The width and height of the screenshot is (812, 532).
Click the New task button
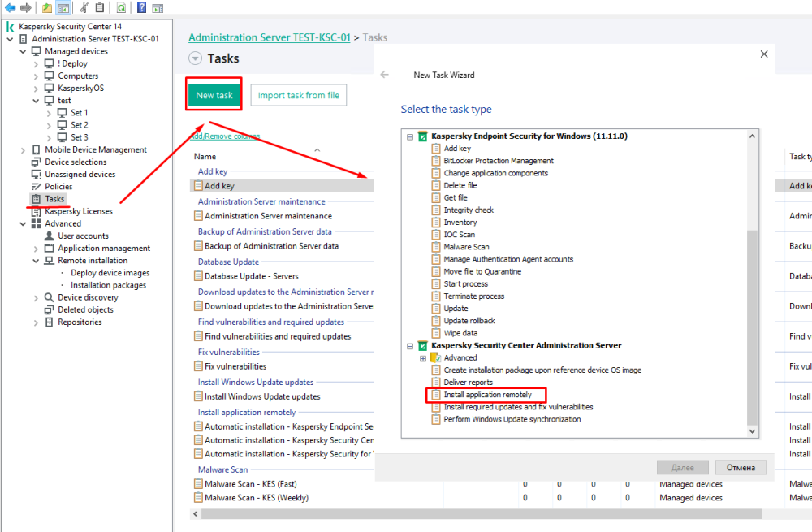(x=214, y=95)
